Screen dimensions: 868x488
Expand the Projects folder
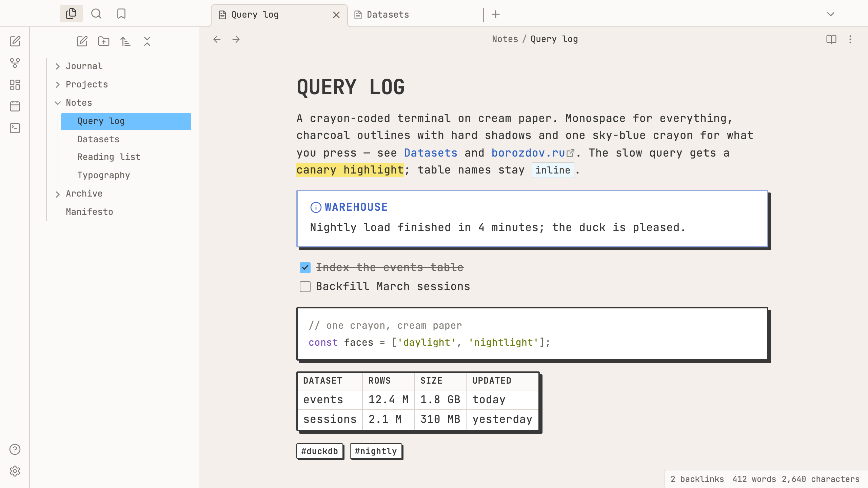[58, 85]
